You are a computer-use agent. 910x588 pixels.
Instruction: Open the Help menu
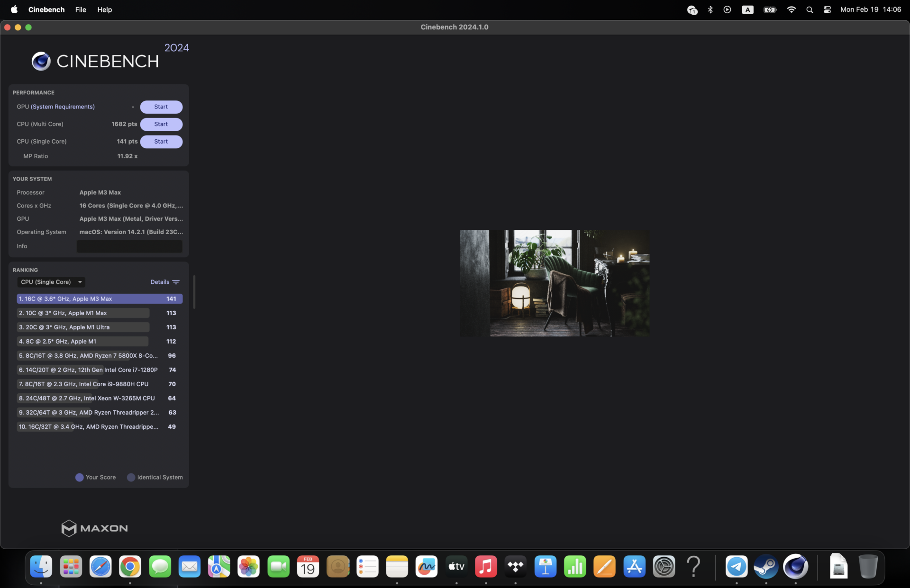pos(105,9)
